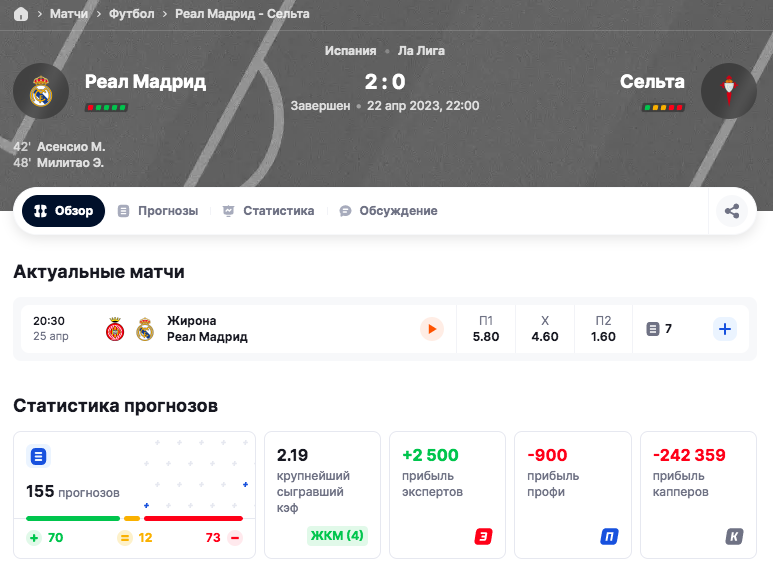Select draw odds 4.60

point(545,329)
